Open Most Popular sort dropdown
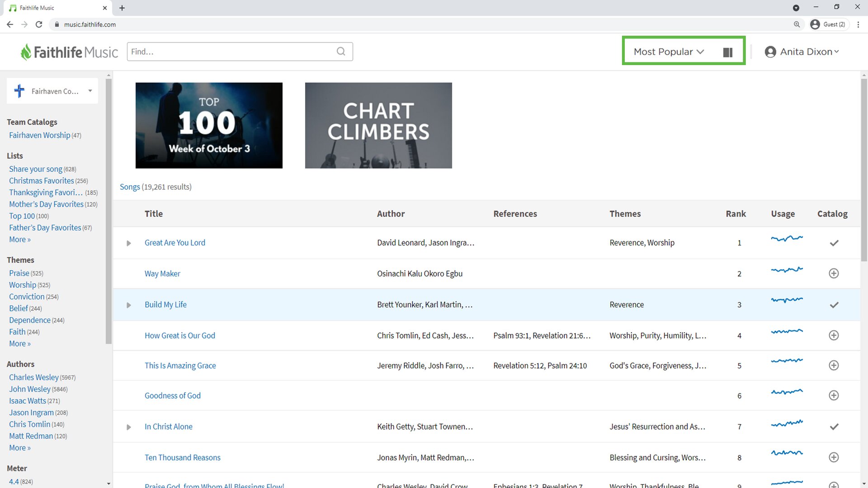Viewport: 868px width, 488px height. coord(669,52)
